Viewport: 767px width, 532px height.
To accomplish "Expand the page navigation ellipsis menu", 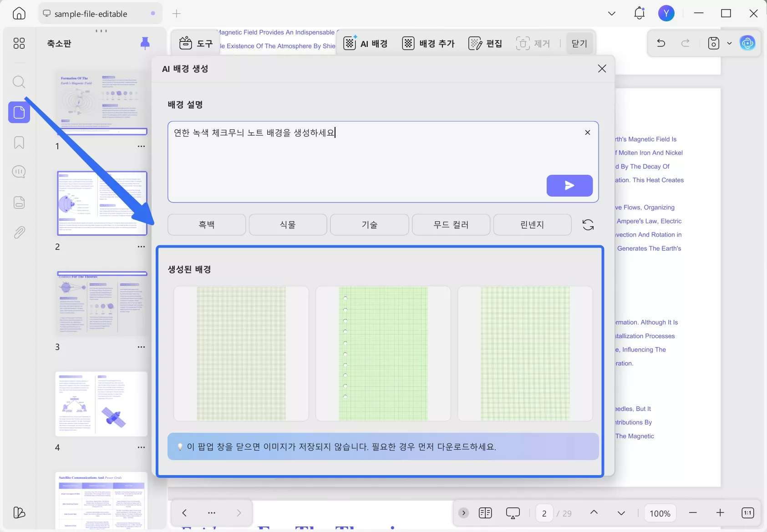I will pyautogui.click(x=211, y=513).
